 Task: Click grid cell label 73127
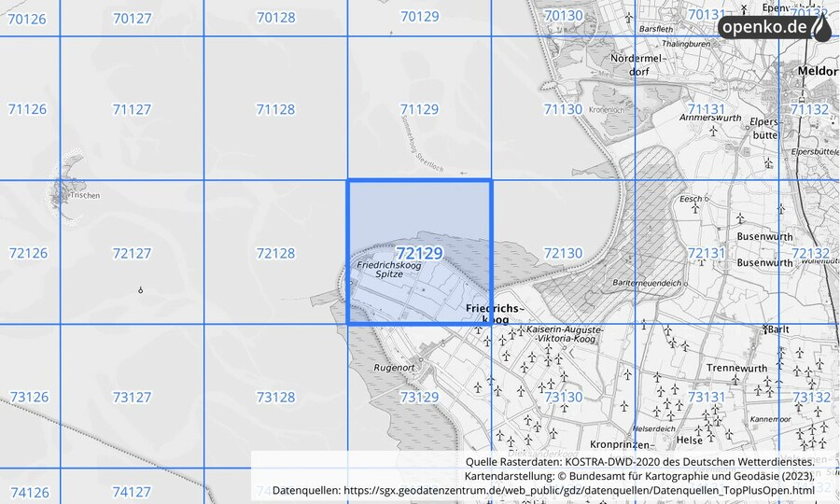click(x=132, y=397)
